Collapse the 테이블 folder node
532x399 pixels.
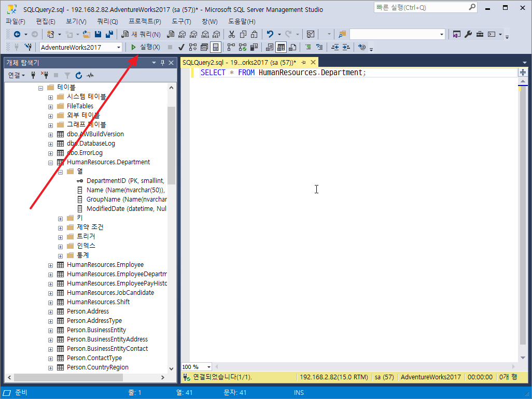pyautogui.click(x=41, y=88)
